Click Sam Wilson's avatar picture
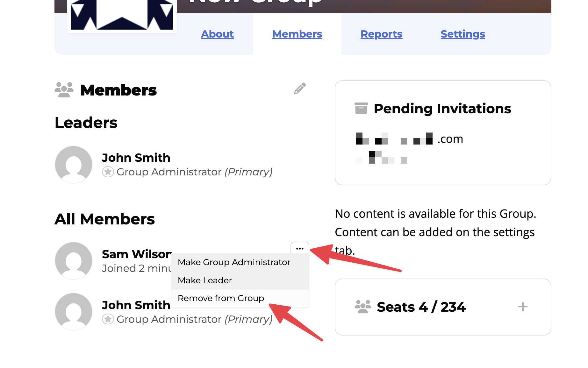The height and width of the screenshot is (368, 588). click(74, 260)
